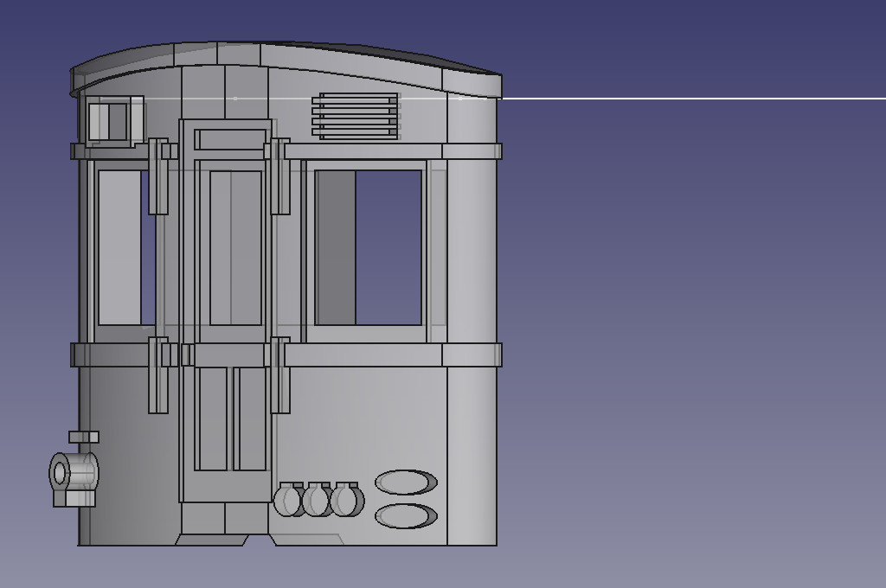This screenshot has width=886, height=588.
Task: Select the narrow sign plate above the door
Action: point(230,139)
